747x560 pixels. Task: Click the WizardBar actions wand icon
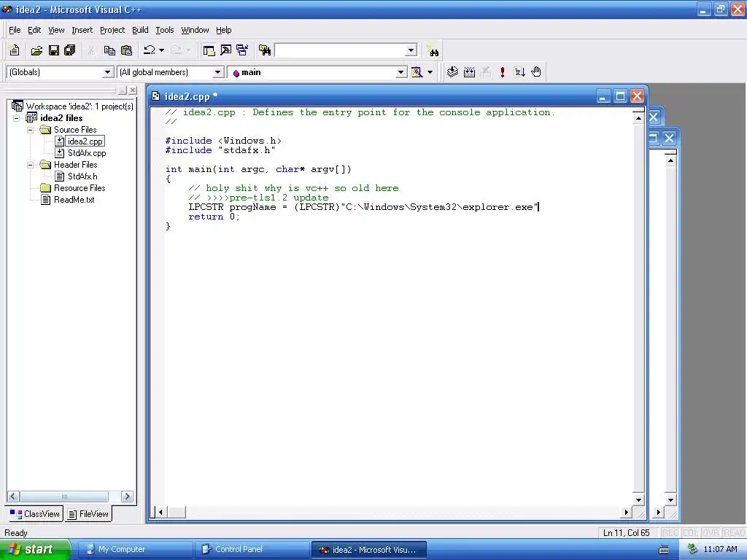pos(417,72)
